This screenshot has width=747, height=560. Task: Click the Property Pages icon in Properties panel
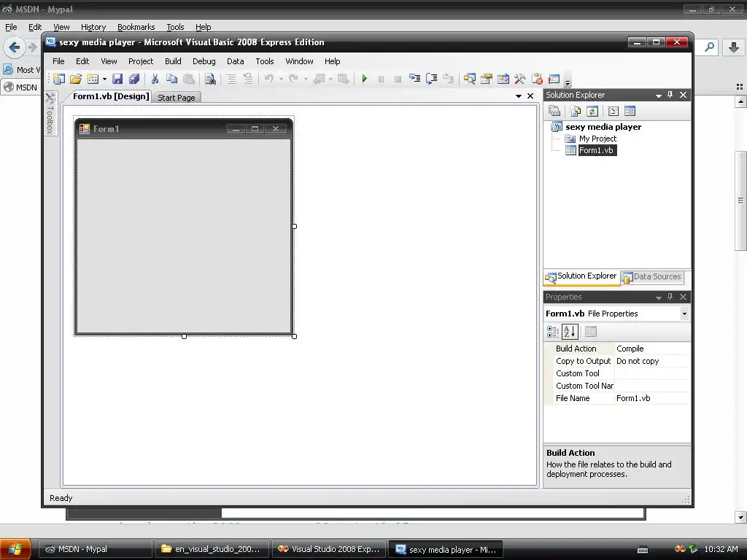pos(591,332)
